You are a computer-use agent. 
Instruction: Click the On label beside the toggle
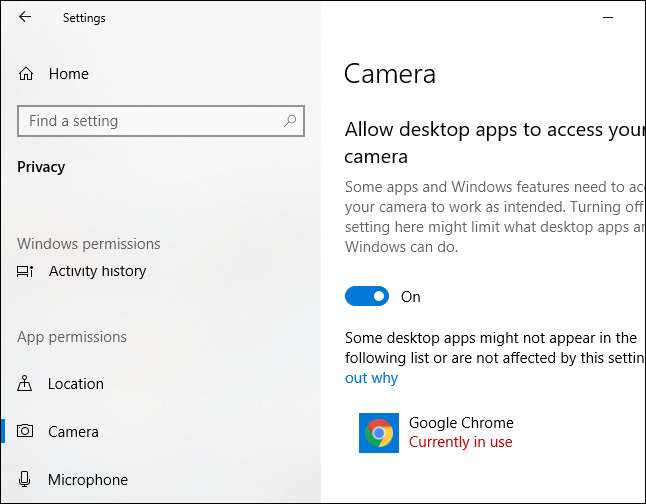coord(411,297)
